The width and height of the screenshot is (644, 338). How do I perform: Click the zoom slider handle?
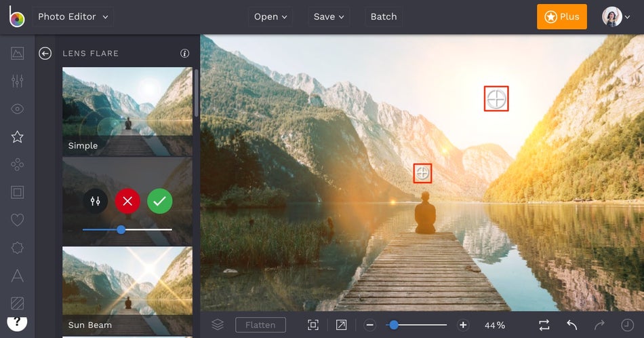pyautogui.click(x=393, y=325)
